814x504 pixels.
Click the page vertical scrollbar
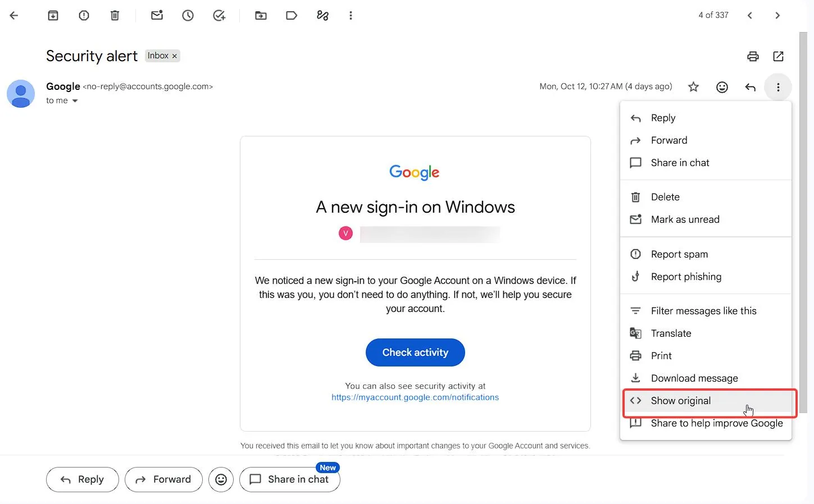click(803, 222)
